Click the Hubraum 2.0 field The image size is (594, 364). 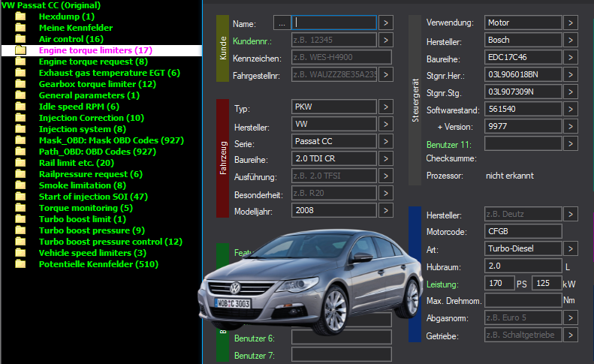click(523, 266)
